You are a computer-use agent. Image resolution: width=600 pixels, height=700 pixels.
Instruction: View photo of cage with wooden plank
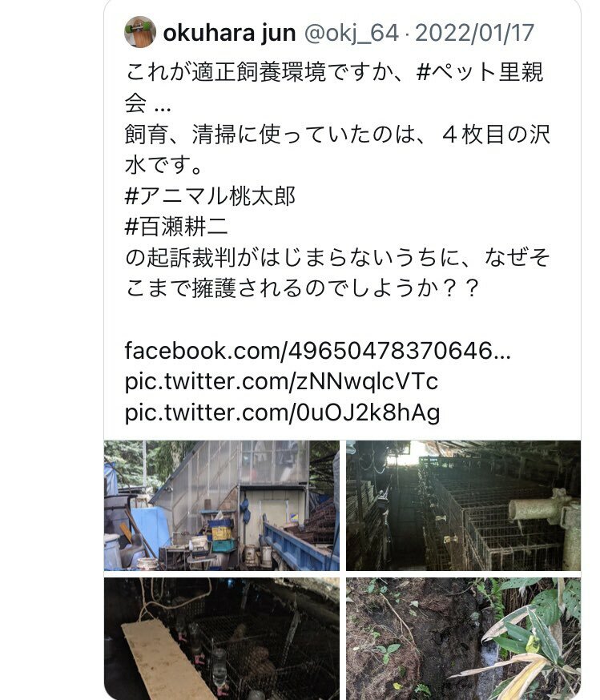222,638
